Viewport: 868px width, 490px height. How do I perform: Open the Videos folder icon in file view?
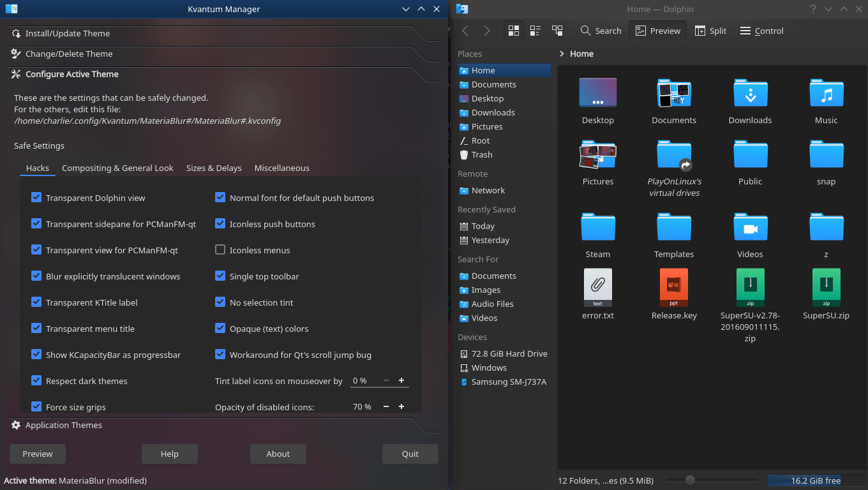[750, 227]
